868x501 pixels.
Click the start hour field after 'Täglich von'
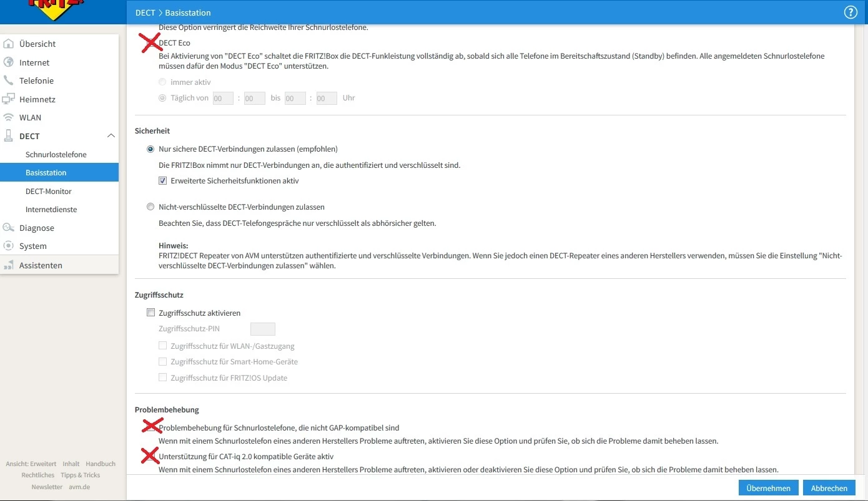(x=223, y=98)
